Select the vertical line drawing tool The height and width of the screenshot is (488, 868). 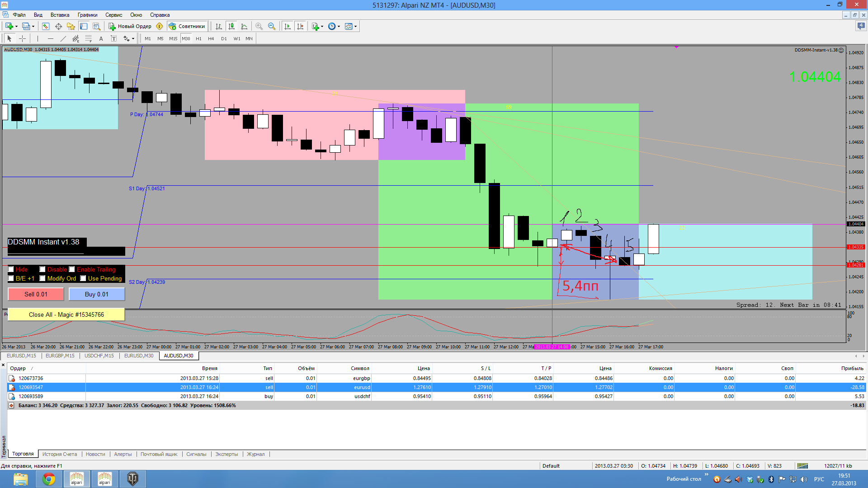click(38, 38)
